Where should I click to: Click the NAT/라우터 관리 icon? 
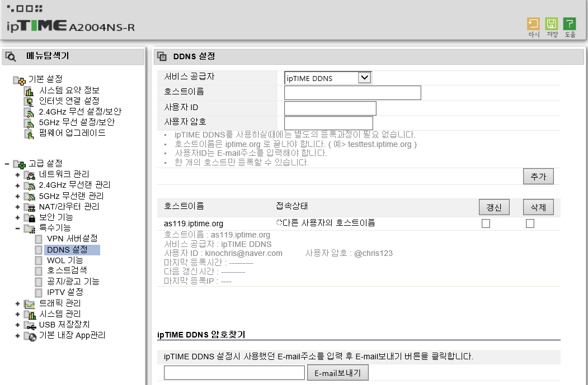pyautogui.click(x=30, y=207)
